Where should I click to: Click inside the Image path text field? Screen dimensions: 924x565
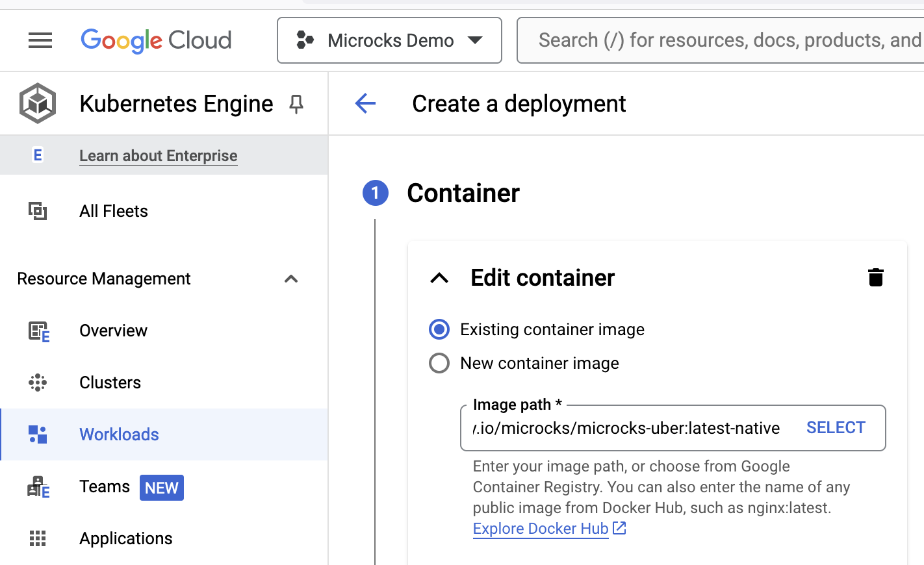click(617, 428)
